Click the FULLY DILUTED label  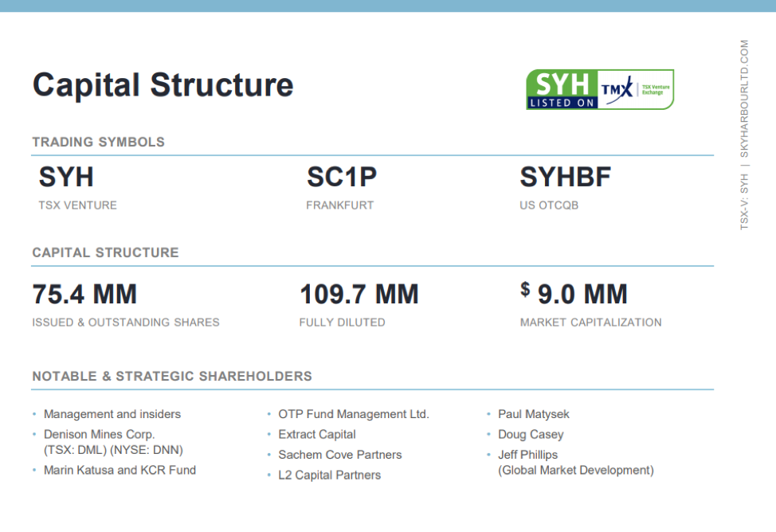tap(342, 323)
